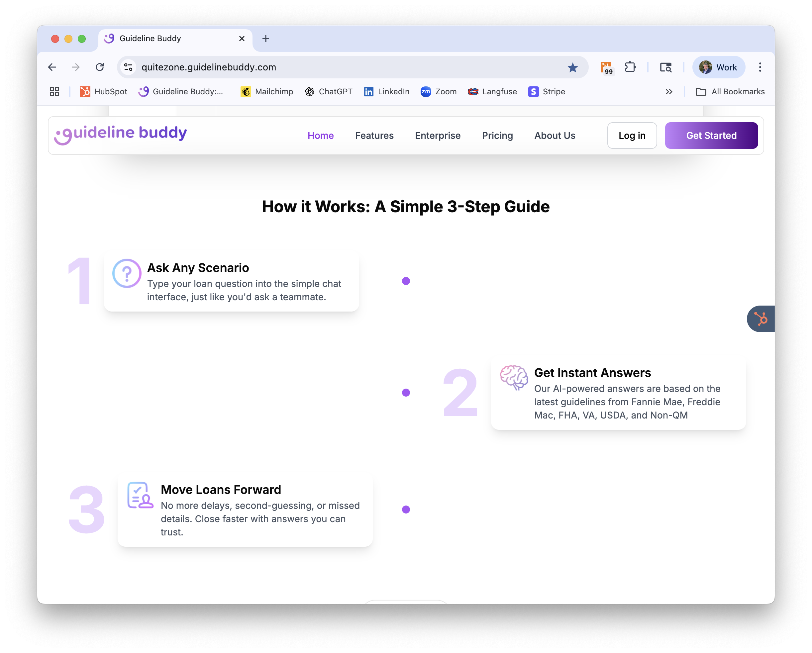Image resolution: width=812 pixels, height=653 pixels.
Task: Bookmark page with the star icon
Action: coord(572,67)
